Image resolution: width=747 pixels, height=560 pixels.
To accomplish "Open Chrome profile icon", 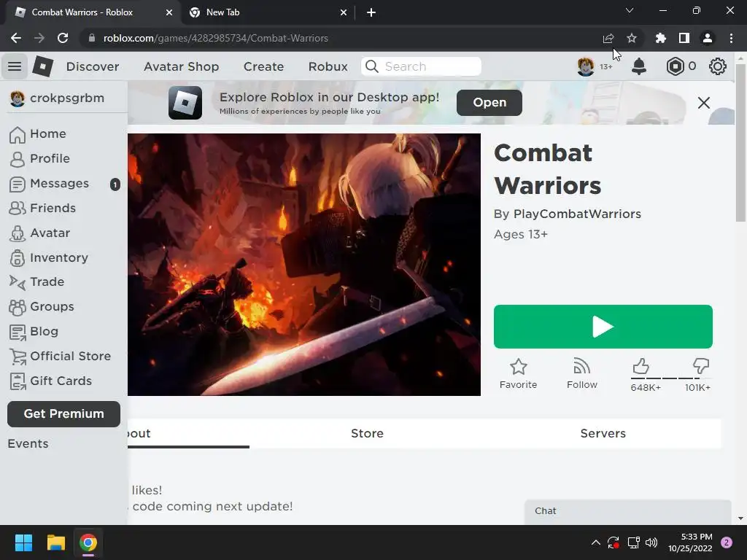I will click(x=708, y=38).
